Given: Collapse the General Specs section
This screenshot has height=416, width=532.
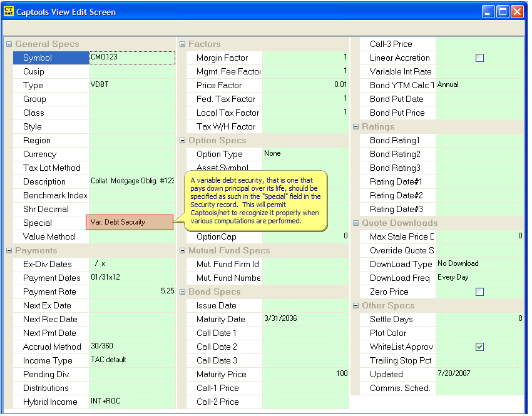Looking at the screenshot, I should 9,44.
